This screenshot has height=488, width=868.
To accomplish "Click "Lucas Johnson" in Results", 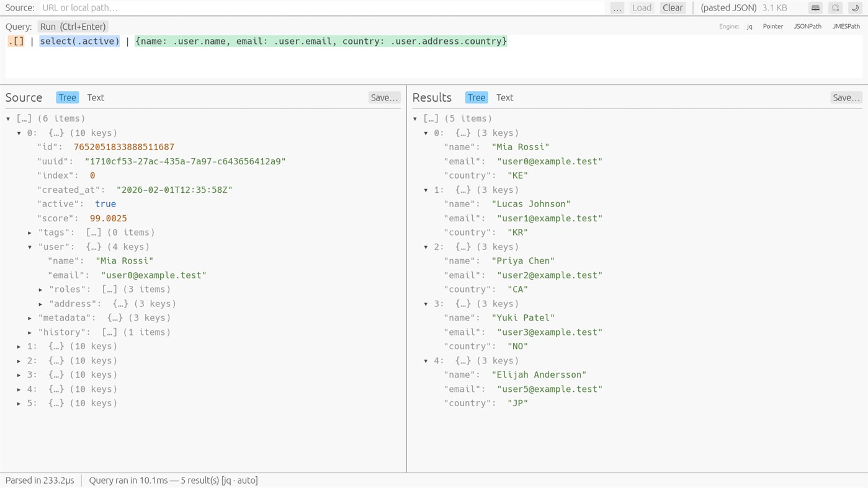I will [x=531, y=204].
